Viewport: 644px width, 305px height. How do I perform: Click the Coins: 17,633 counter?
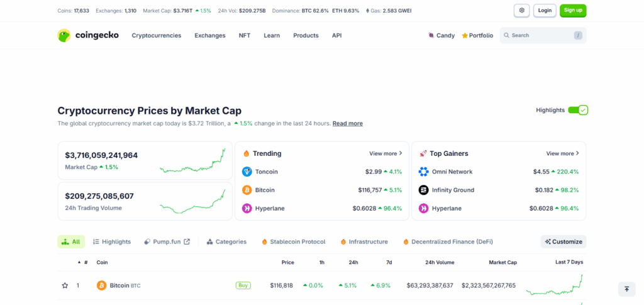[x=73, y=11]
